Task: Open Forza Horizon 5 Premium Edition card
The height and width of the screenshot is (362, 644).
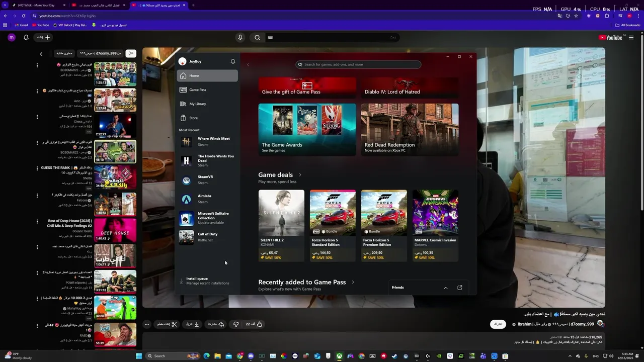Action: (384, 226)
